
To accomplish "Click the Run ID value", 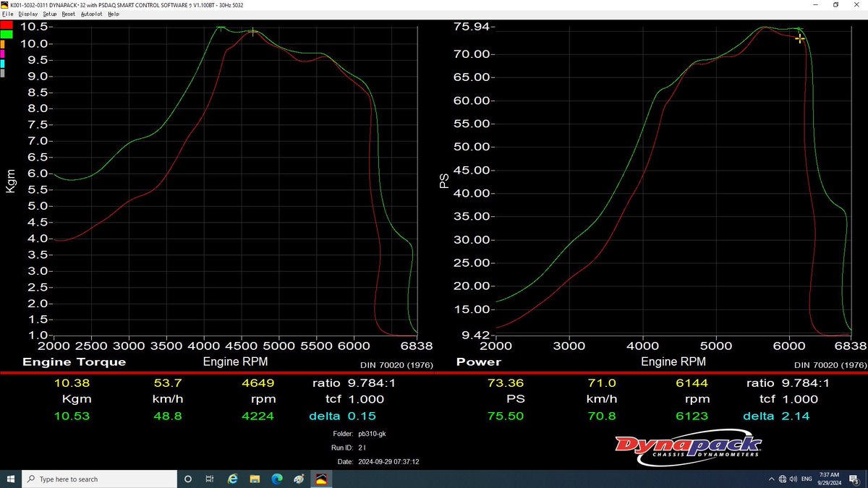I will click(x=362, y=448).
